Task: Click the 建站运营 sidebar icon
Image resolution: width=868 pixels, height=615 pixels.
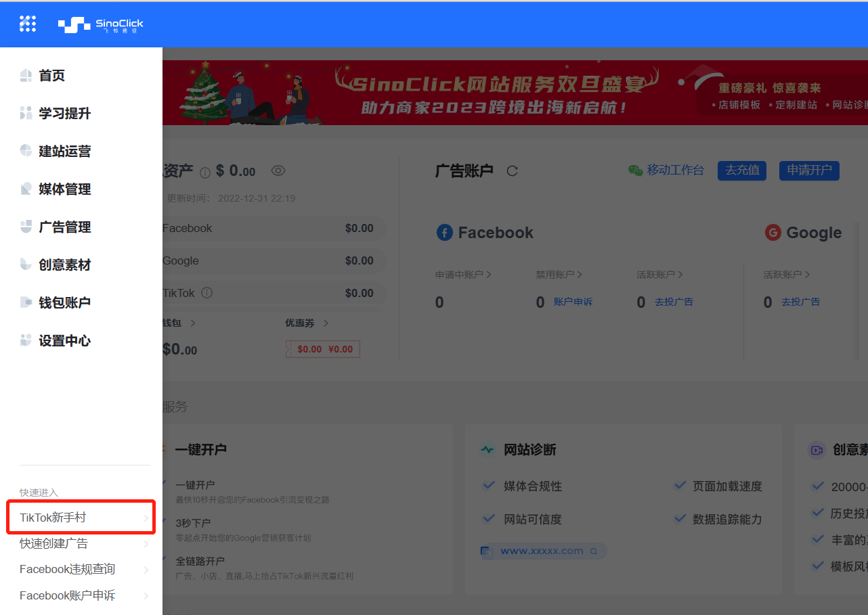Action: (26, 151)
